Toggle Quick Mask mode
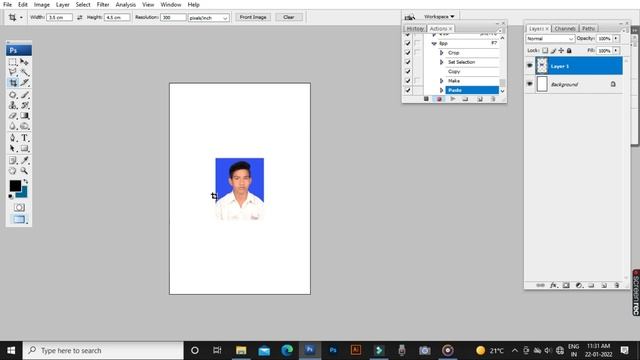The width and height of the screenshot is (640, 360). point(19,207)
